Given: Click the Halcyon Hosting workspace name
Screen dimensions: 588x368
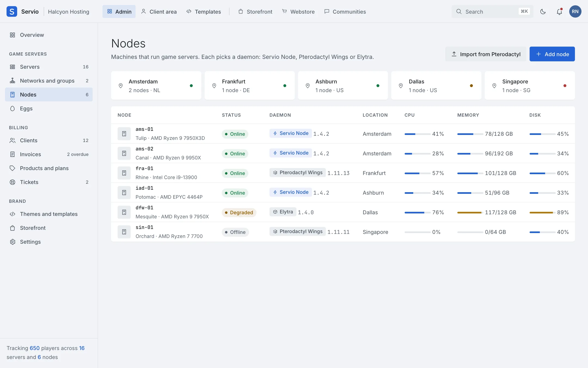Looking at the screenshot, I should (x=69, y=12).
